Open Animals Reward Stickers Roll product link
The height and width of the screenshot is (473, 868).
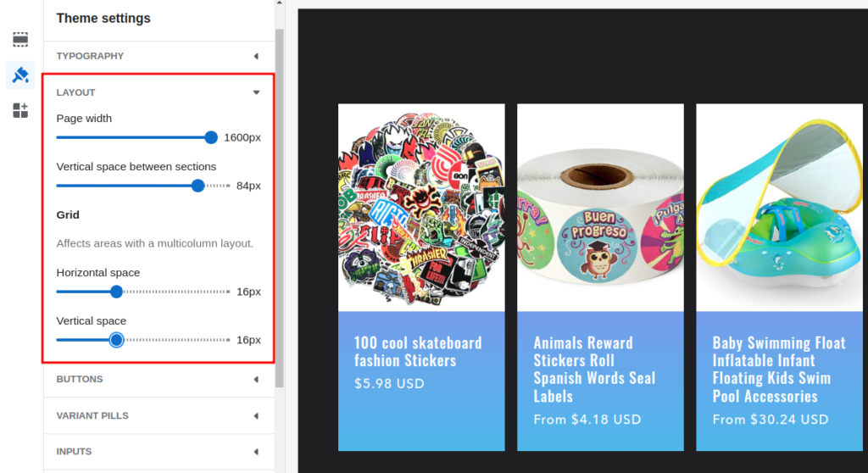click(x=594, y=370)
